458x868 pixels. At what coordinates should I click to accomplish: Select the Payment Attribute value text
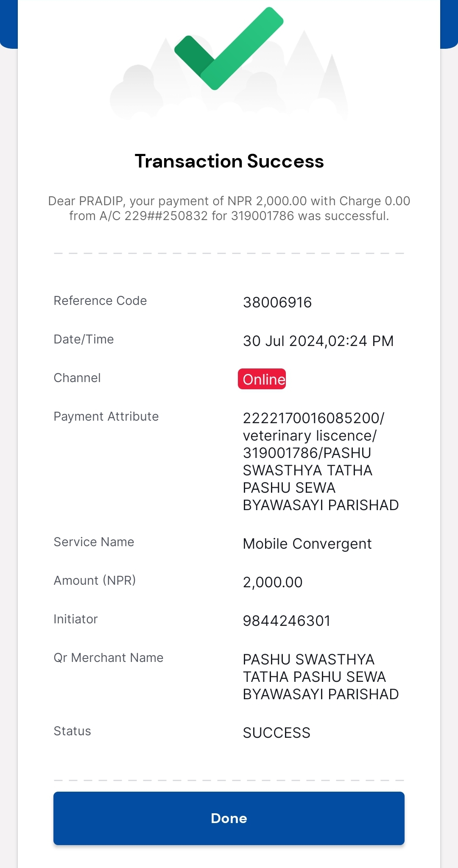pyautogui.click(x=321, y=461)
